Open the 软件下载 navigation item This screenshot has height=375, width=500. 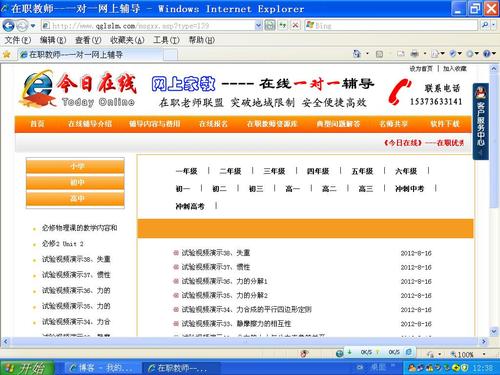445,124
